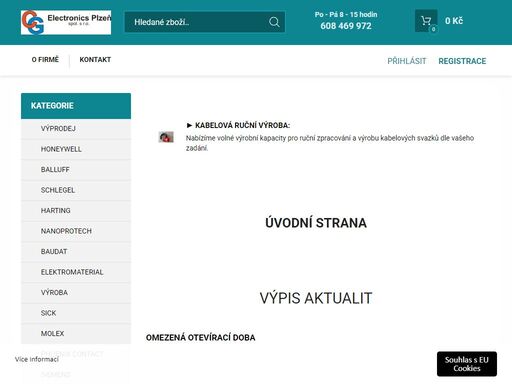
Task: Click the search magnifier icon
Action: point(274,22)
